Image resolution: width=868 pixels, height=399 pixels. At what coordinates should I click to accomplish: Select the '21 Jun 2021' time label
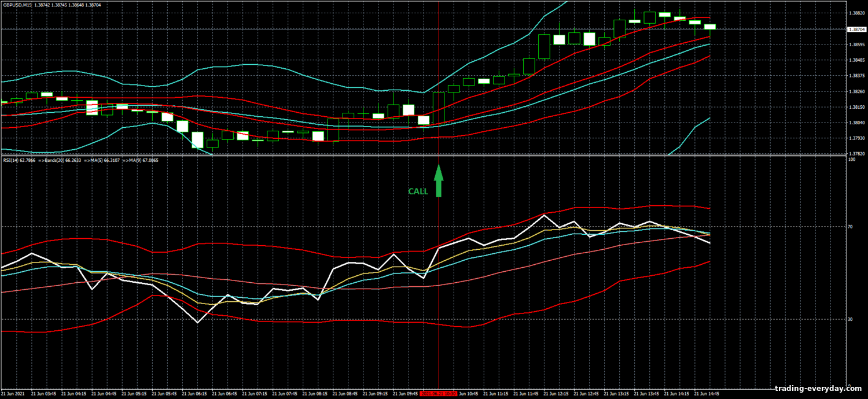click(13, 394)
